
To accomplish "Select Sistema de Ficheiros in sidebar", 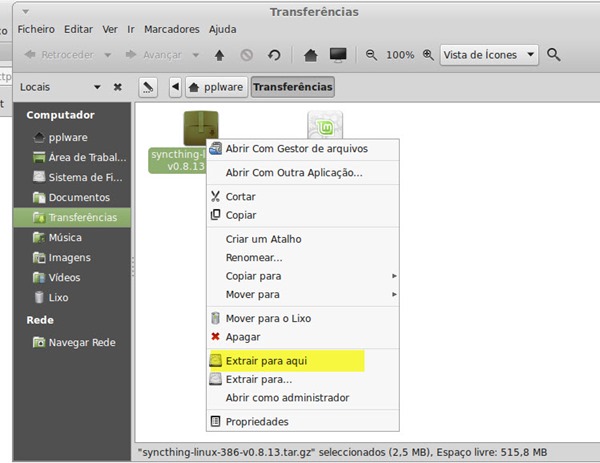I will click(x=72, y=178).
